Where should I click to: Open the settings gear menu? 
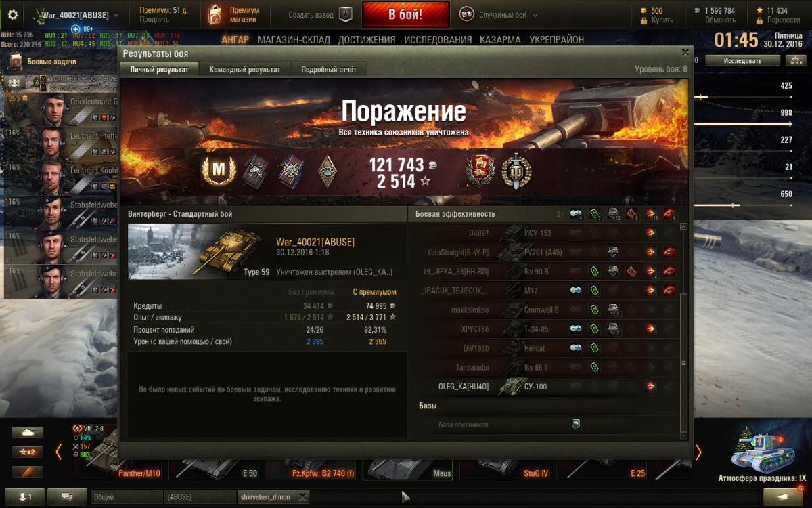point(12,14)
